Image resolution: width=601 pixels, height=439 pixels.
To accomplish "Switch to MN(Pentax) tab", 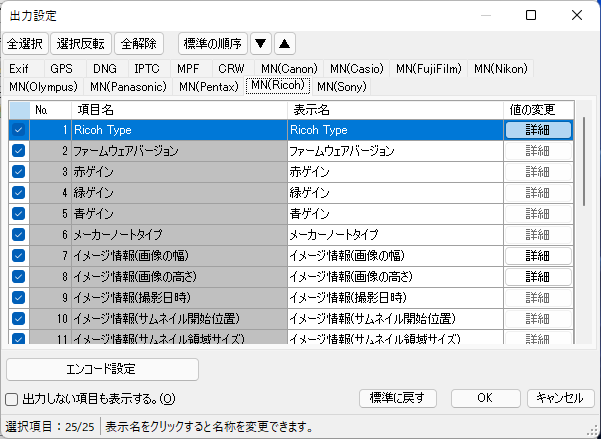I will point(209,87).
